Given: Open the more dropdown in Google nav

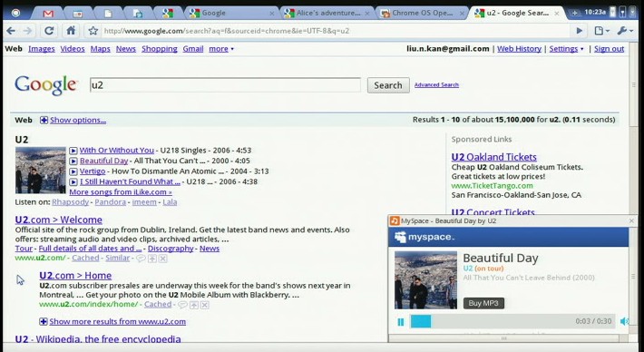Looking at the screenshot, I should pos(221,48).
